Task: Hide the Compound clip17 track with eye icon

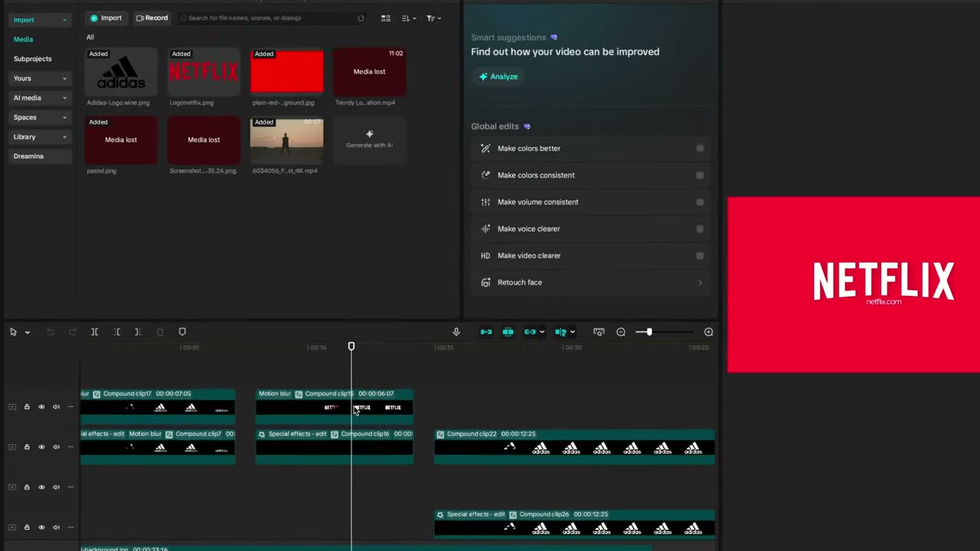Action: click(x=41, y=407)
